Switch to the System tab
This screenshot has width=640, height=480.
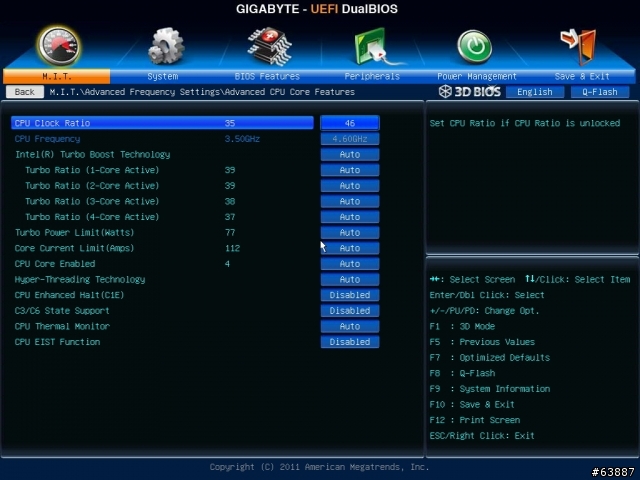coord(162,76)
